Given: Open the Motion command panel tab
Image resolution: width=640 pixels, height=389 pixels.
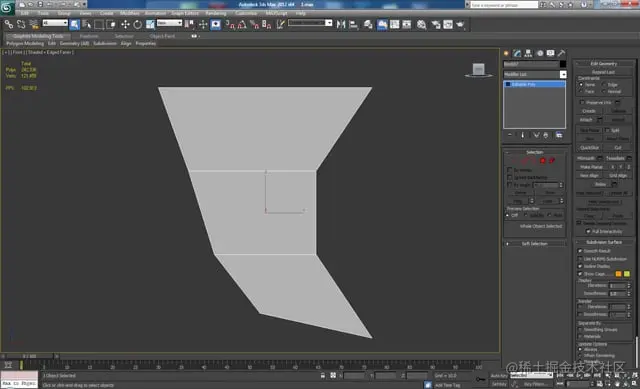Looking at the screenshot, I should [x=540, y=53].
